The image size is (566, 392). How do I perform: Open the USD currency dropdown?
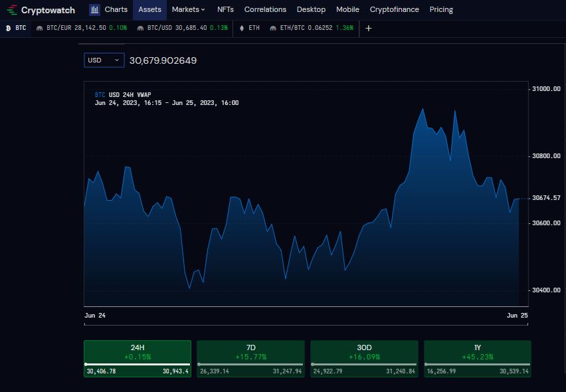[104, 60]
